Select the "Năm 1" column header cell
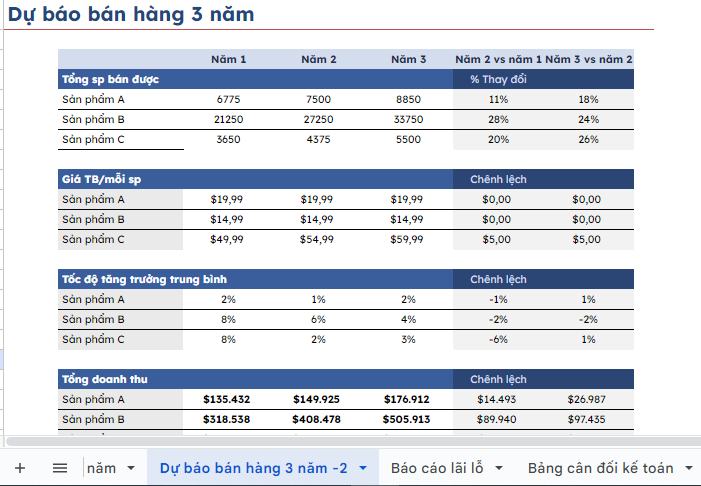The height and width of the screenshot is (486, 701). pyautogui.click(x=228, y=59)
